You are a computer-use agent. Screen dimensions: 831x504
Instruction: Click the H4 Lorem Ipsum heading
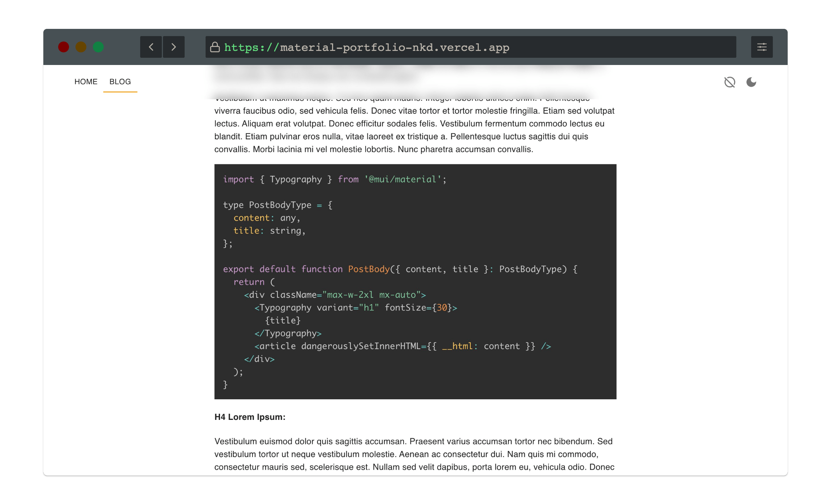tap(250, 417)
